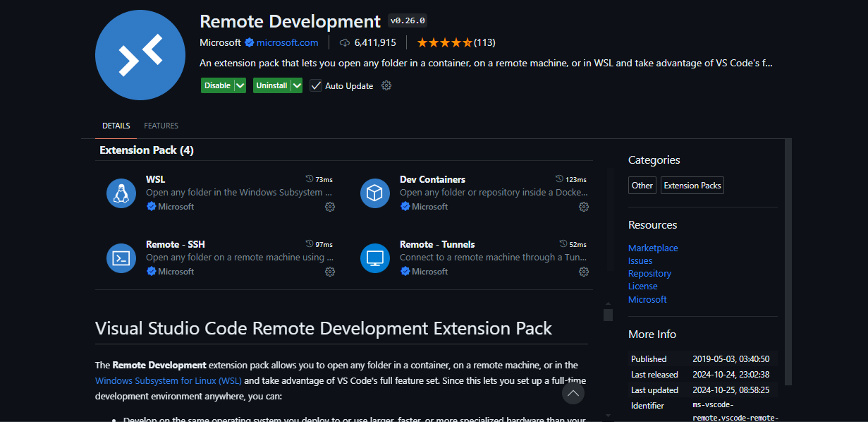The width and height of the screenshot is (868, 422).
Task: Click the Microsoft publisher name in header
Action: [220, 42]
